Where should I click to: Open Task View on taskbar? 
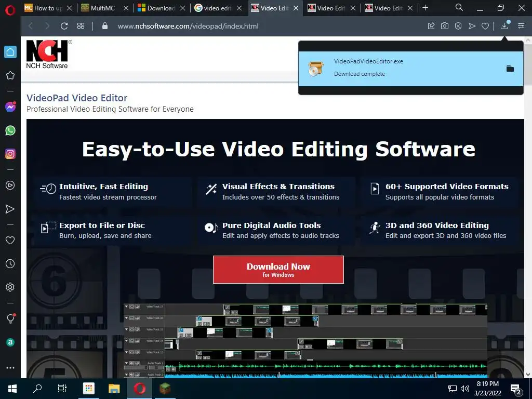click(62, 389)
